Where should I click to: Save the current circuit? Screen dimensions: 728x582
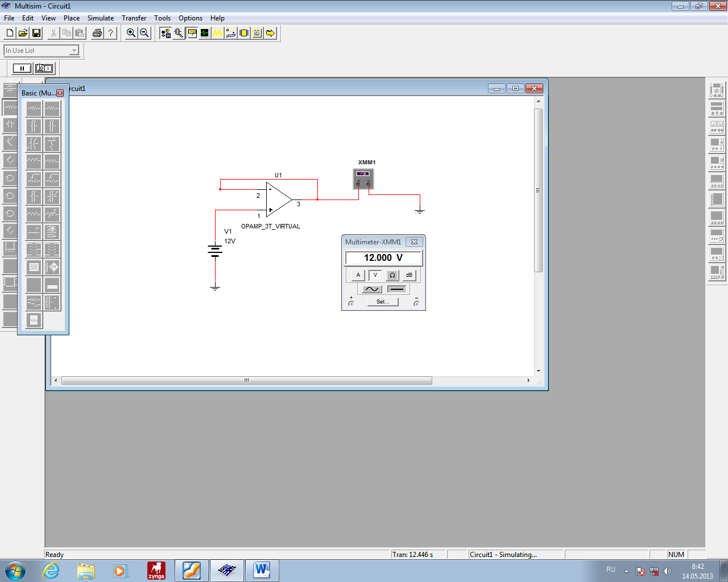click(x=36, y=33)
